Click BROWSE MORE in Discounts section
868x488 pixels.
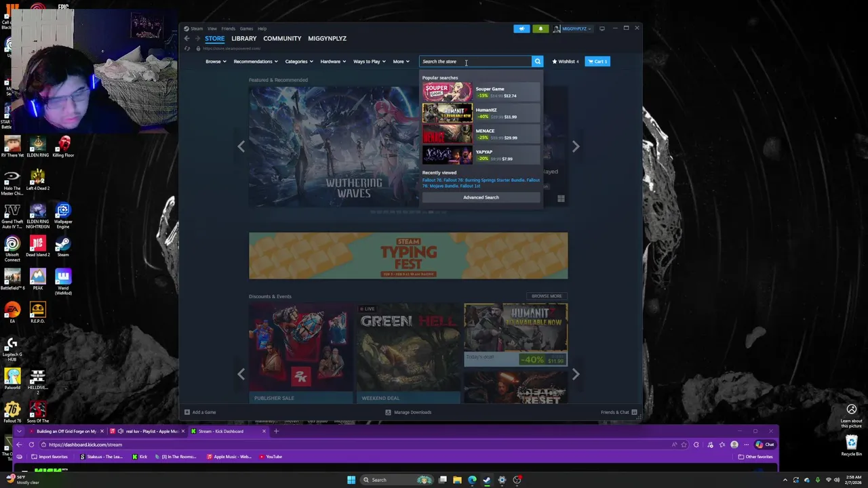coord(547,296)
